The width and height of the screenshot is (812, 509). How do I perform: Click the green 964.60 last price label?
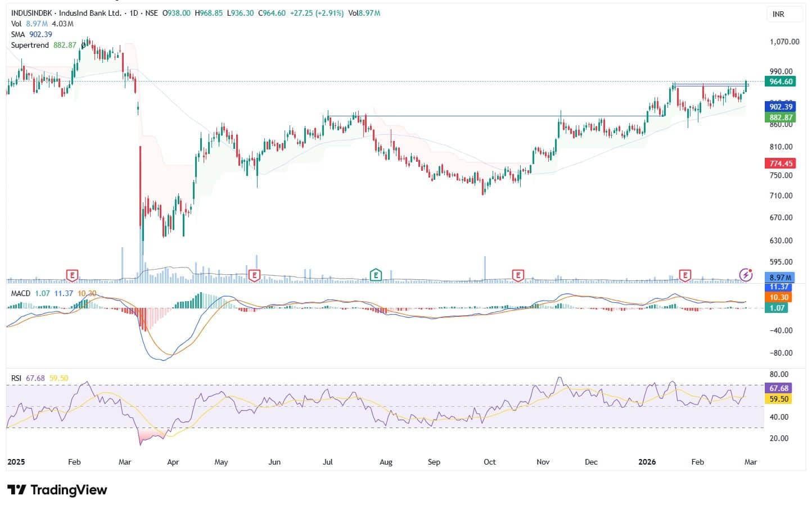coord(781,81)
